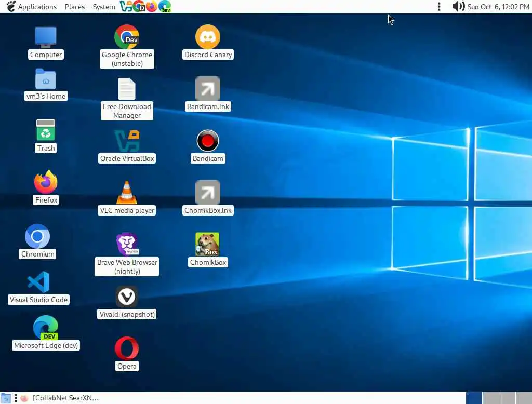The image size is (532, 404).
Task: Open the Applications menu
Action: (37, 7)
